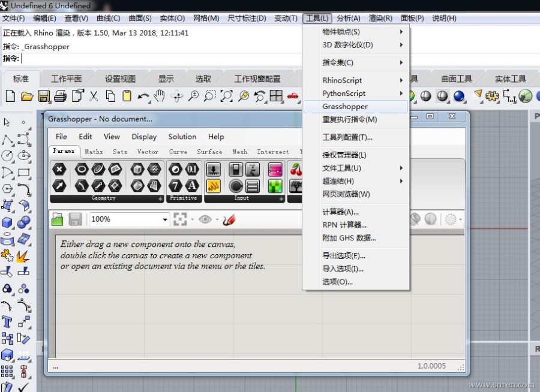Screen dimensions: 540x392
Task: Open 工具列配置(T)... menu item
Action: pyautogui.click(x=356, y=137)
